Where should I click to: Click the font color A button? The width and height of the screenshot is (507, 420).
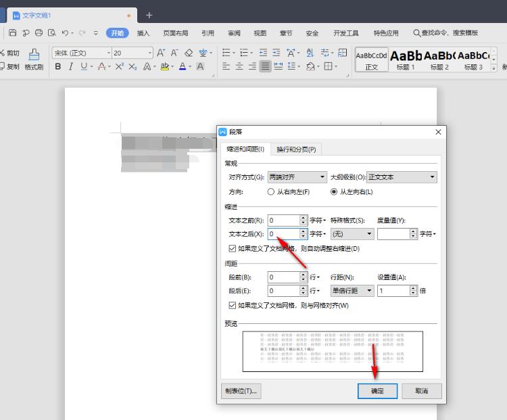point(183,66)
